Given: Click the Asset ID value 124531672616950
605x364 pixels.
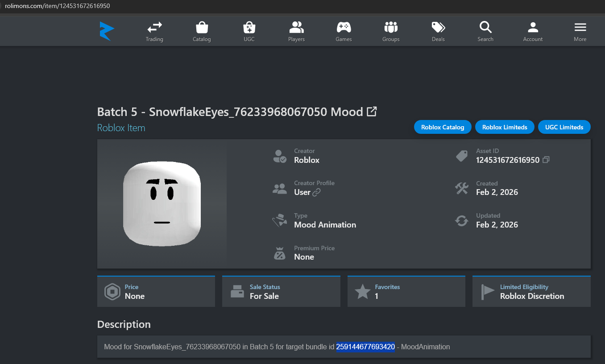Looking at the screenshot, I should (508, 160).
